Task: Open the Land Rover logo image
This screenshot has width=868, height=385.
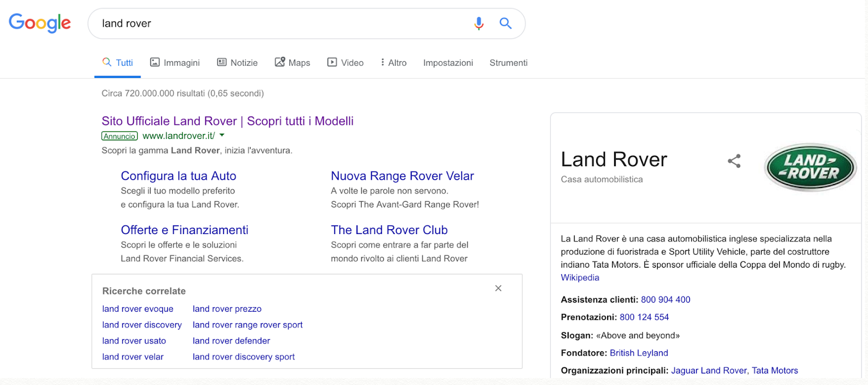Action: (810, 167)
